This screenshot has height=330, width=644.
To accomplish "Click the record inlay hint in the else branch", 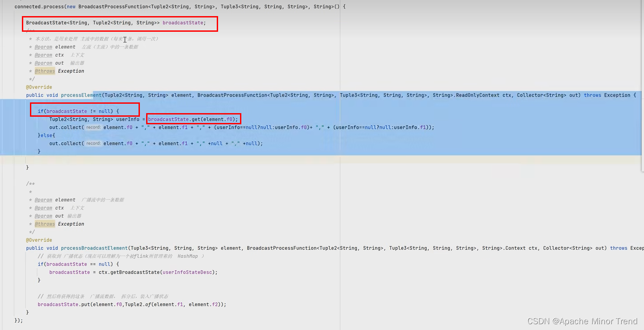I will (x=93, y=143).
